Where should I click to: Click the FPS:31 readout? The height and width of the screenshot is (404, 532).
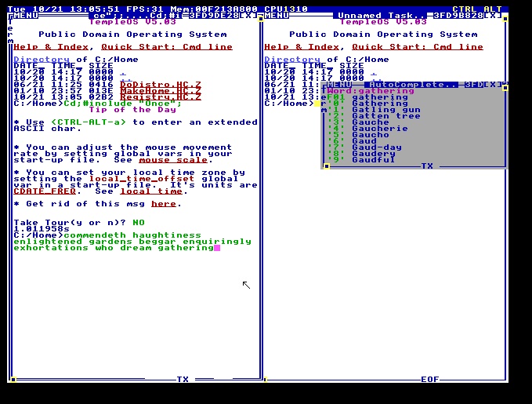click(x=145, y=9)
